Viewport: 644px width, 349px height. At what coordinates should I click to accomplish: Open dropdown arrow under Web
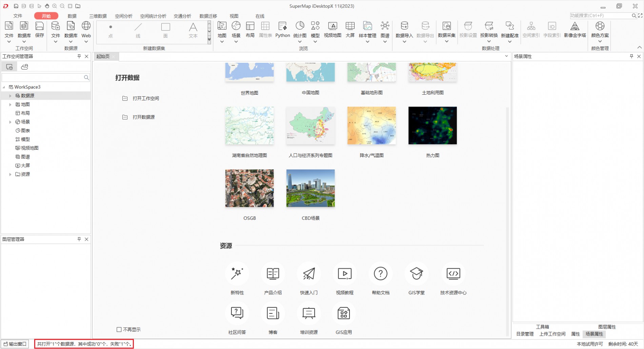[86, 42]
